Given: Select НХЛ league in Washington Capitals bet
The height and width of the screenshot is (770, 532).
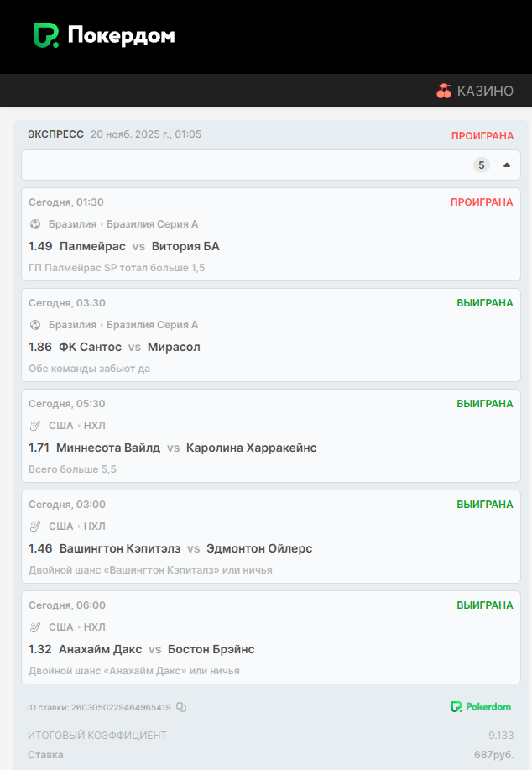Looking at the screenshot, I should (x=95, y=526).
